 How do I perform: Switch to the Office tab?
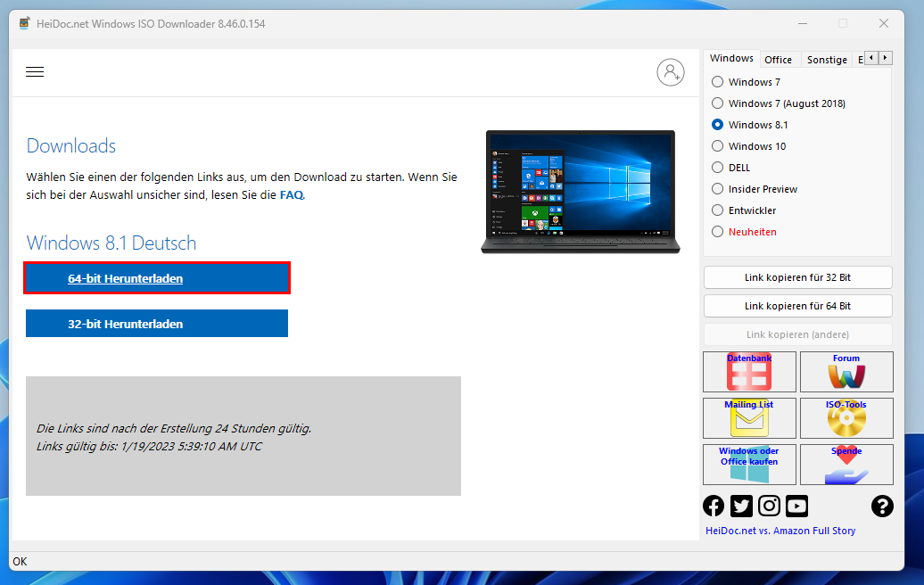(x=778, y=60)
